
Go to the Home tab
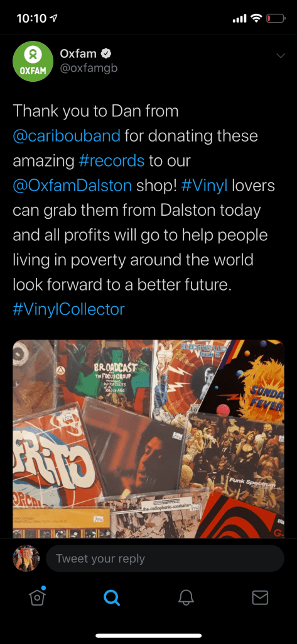37,597
